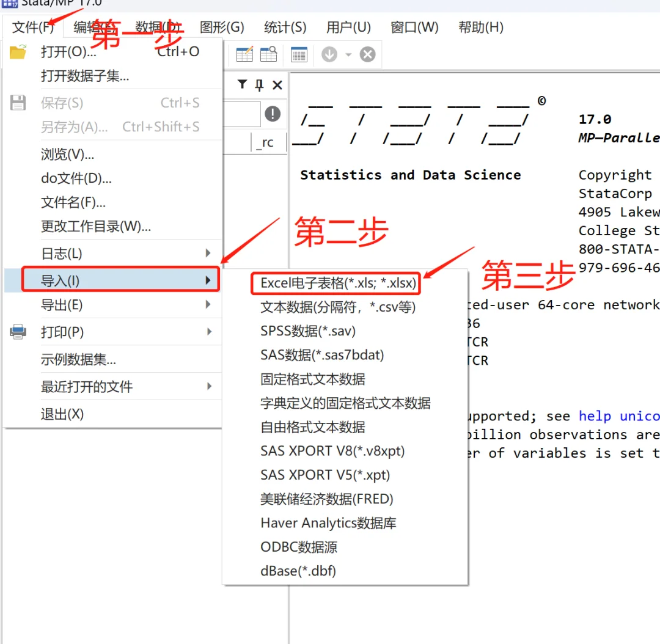
Task: Choose 示例数据集... menu entry
Action: coord(113,359)
